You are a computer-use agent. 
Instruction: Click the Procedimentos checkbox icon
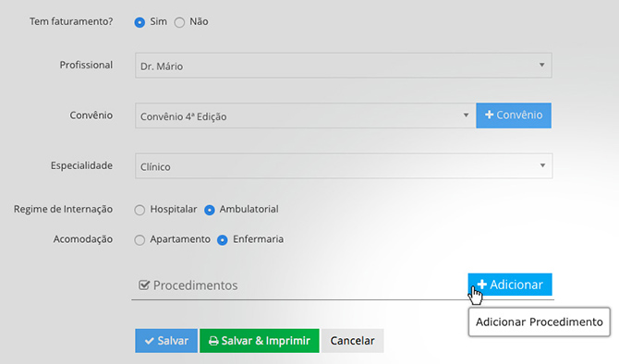pos(144,285)
